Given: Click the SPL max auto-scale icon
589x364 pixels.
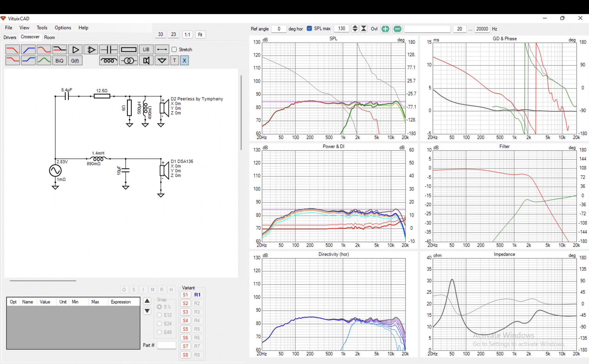Looking at the screenshot, I should click(364, 28).
